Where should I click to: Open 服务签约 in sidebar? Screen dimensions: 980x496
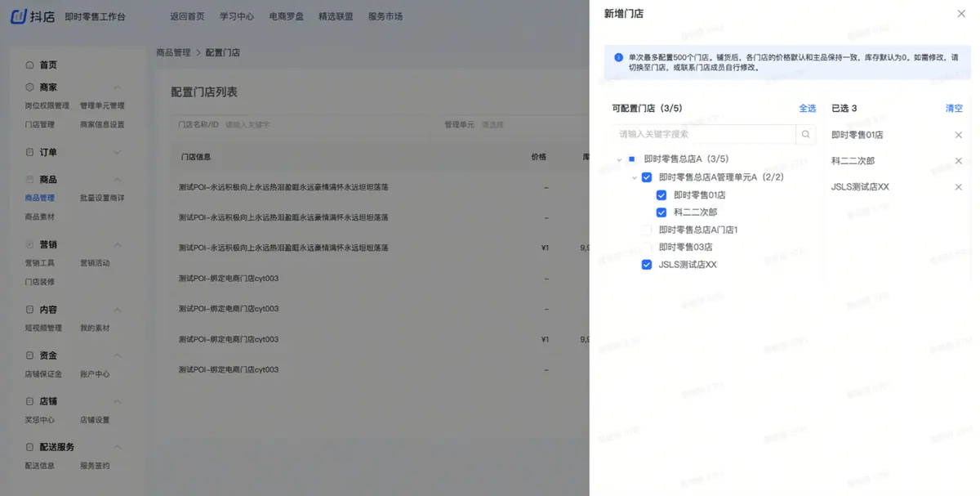click(95, 466)
